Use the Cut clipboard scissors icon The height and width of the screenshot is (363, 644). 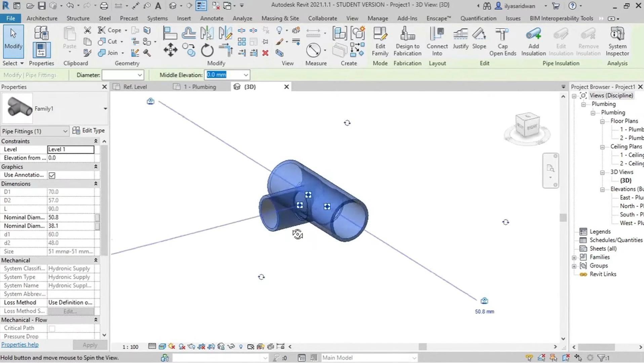pyautogui.click(x=87, y=30)
